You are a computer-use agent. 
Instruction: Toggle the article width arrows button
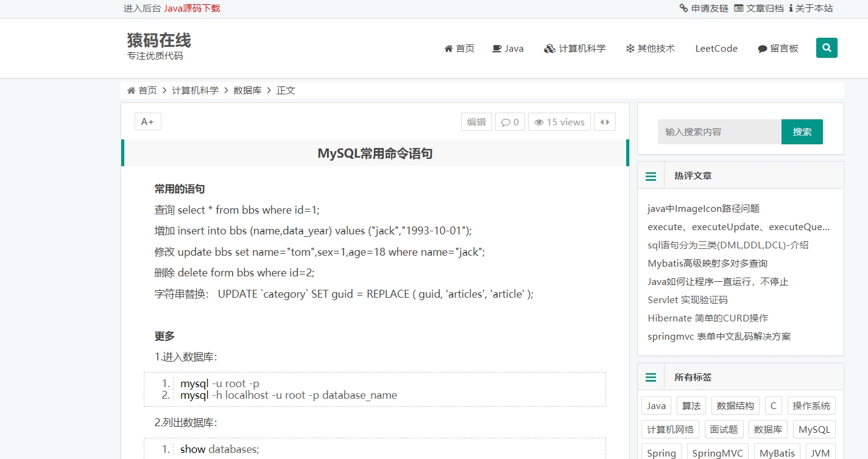[x=605, y=122]
